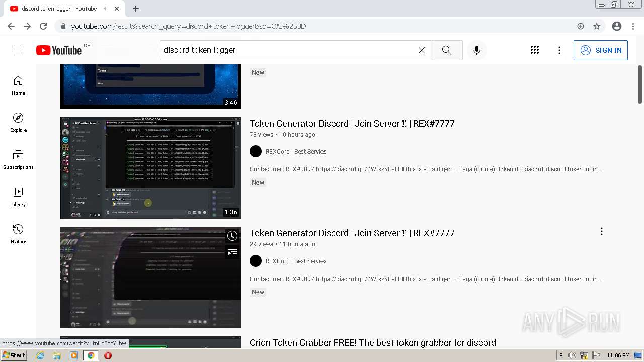The image size is (644, 362).
Task: Open 78-views Token Generator Discord title
Action: pos(352,124)
